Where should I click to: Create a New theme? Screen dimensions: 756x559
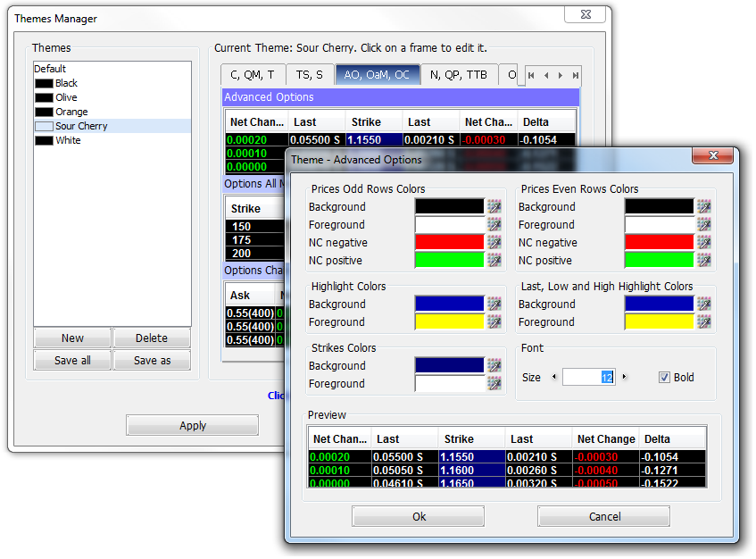[72, 338]
